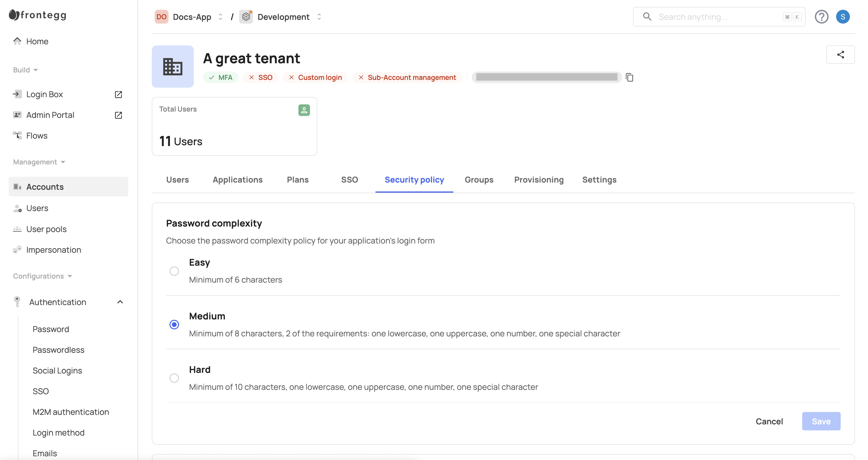Select Easy password complexity

point(174,271)
